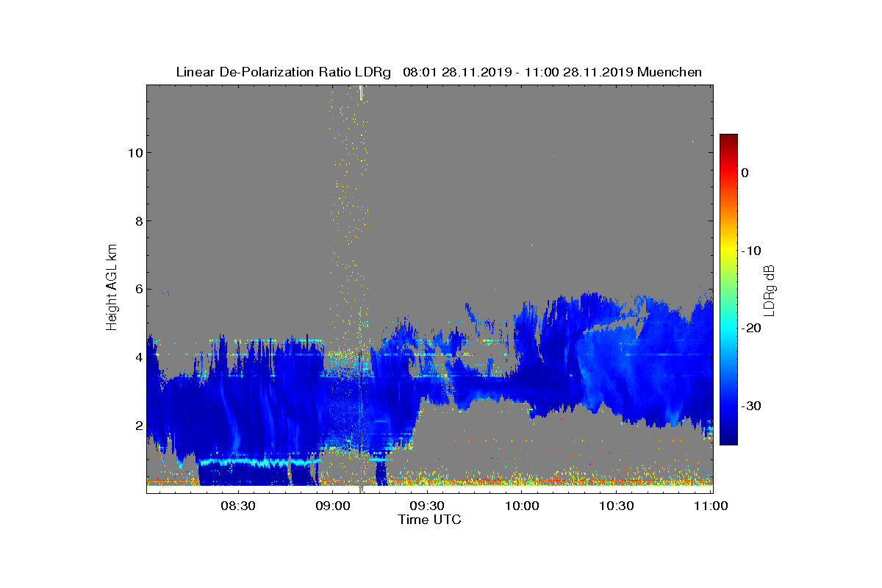Screen dimensions: 882x588
Task: Click the 09:00 time tick label
Action: coord(331,506)
